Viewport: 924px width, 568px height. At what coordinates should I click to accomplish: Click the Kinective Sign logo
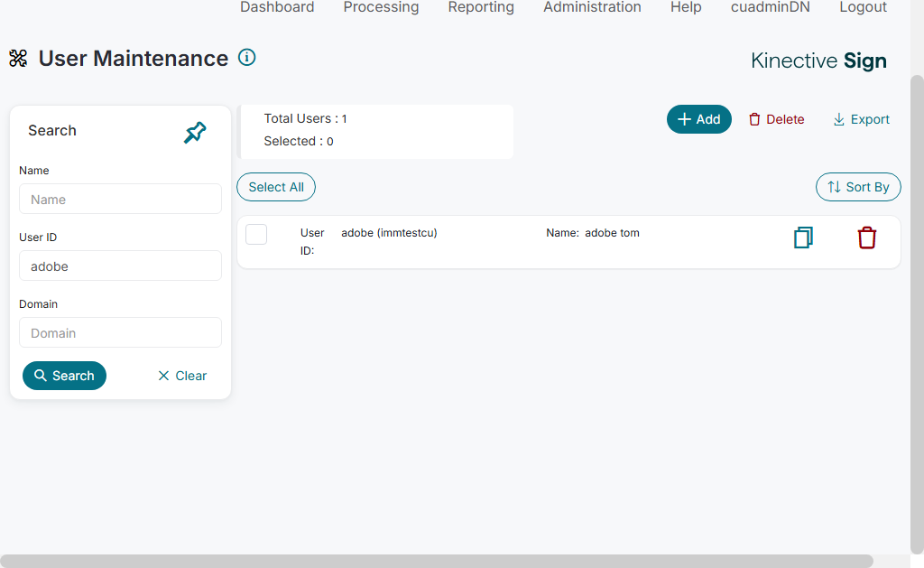818,61
